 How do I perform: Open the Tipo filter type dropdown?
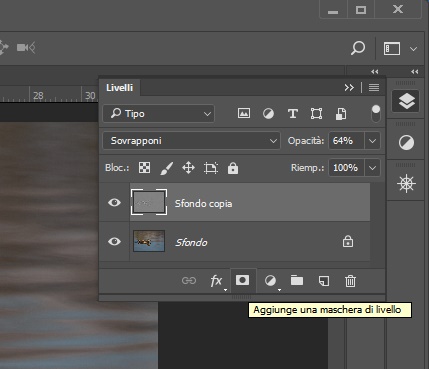point(159,114)
